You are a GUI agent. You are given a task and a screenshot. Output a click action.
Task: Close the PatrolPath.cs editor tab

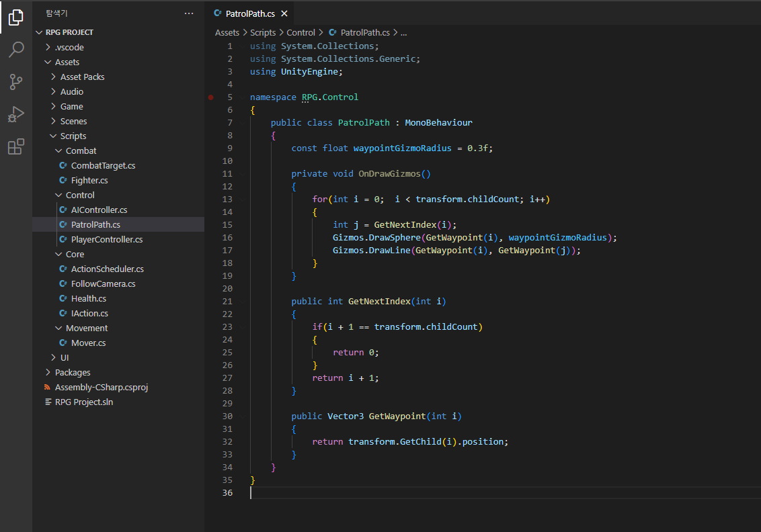tap(284, 13)
